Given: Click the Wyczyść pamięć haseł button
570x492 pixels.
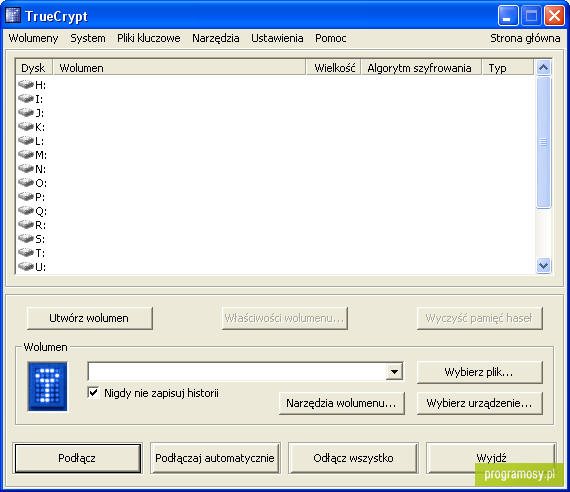Looking at the screenshot, I should pyautogui.click(x=480, y=318).
